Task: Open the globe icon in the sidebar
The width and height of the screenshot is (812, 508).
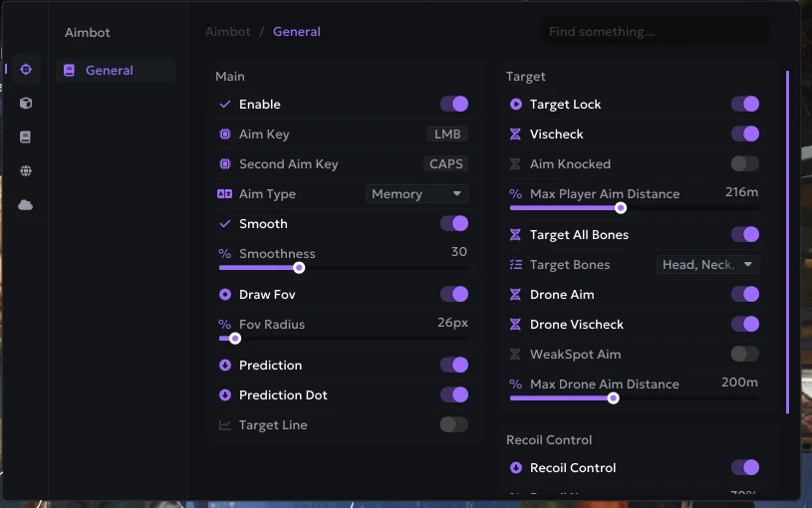Action: [x=25, y=171]
